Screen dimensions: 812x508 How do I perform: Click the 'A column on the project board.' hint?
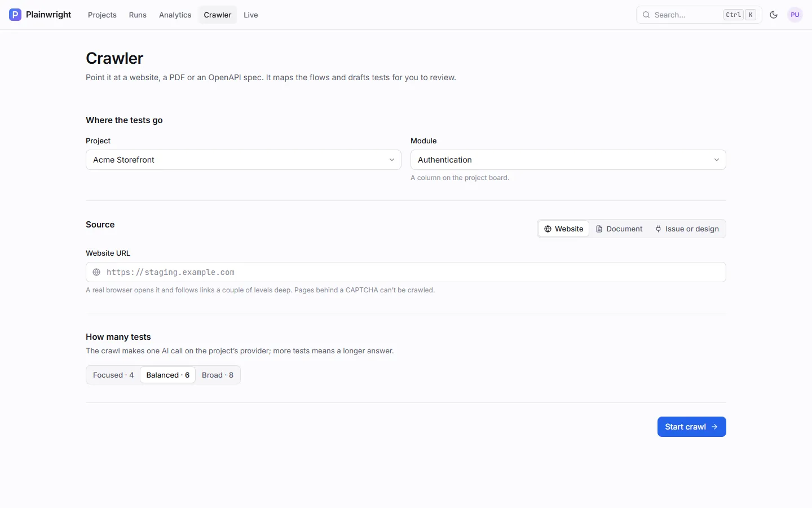[x=460, y=178]
